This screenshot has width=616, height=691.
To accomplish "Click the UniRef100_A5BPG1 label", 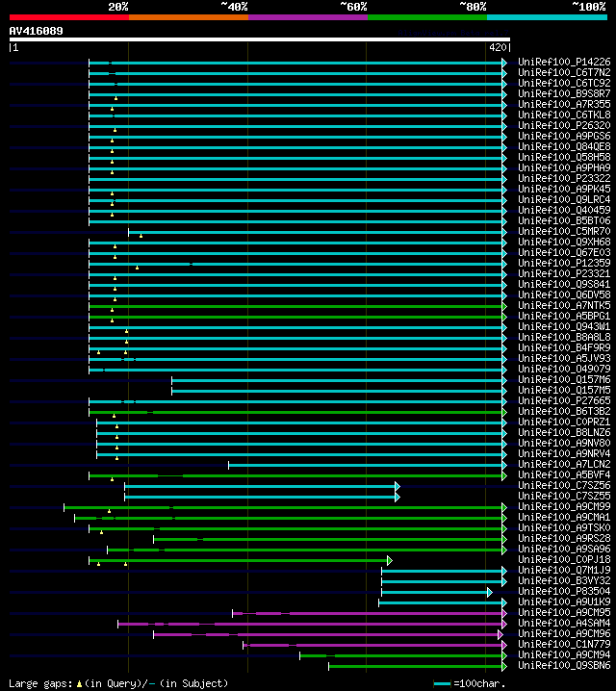I will (564, 316).
